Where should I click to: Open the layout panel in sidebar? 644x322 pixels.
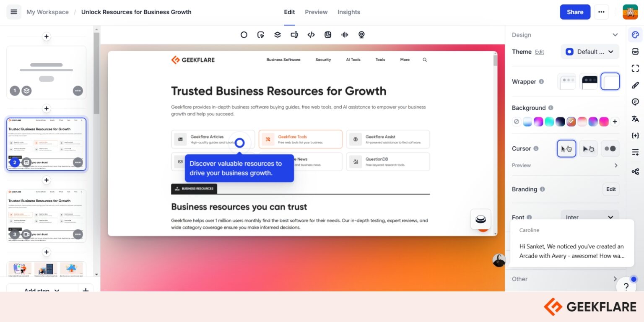(635, 52)
